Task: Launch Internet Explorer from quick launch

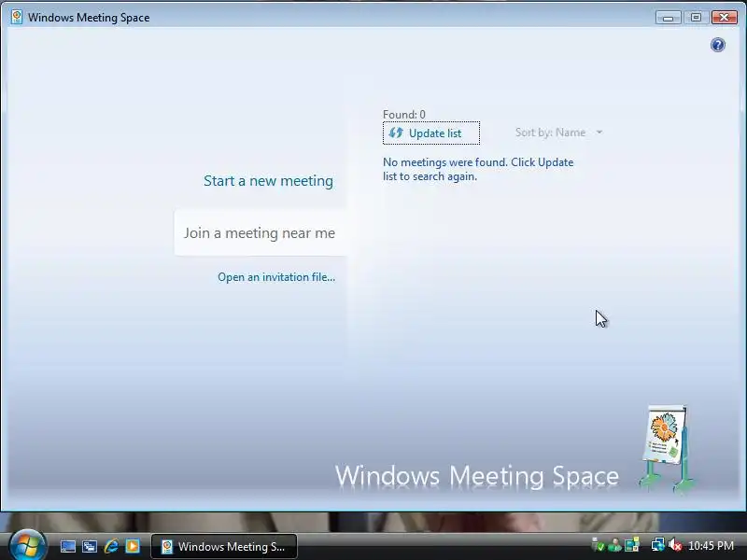Action: click(x=111, y=546)
